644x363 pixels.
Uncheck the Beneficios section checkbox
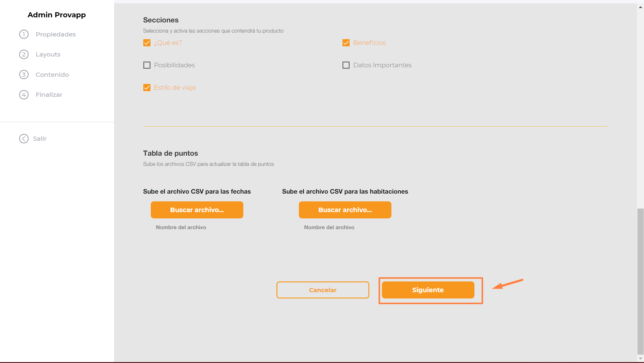click(x=346, y=43)
